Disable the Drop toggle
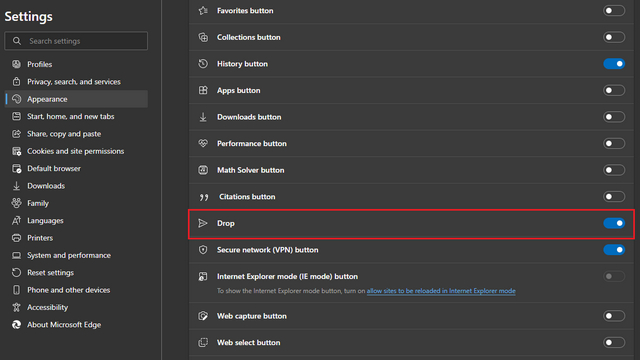This screenshot has width=640, height=360. coord(614,223)
